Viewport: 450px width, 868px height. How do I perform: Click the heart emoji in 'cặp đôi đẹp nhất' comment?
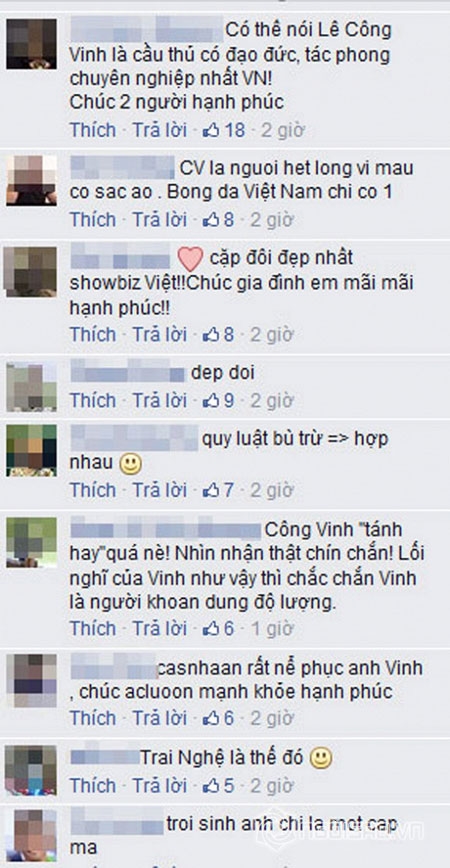pos(190,259)
